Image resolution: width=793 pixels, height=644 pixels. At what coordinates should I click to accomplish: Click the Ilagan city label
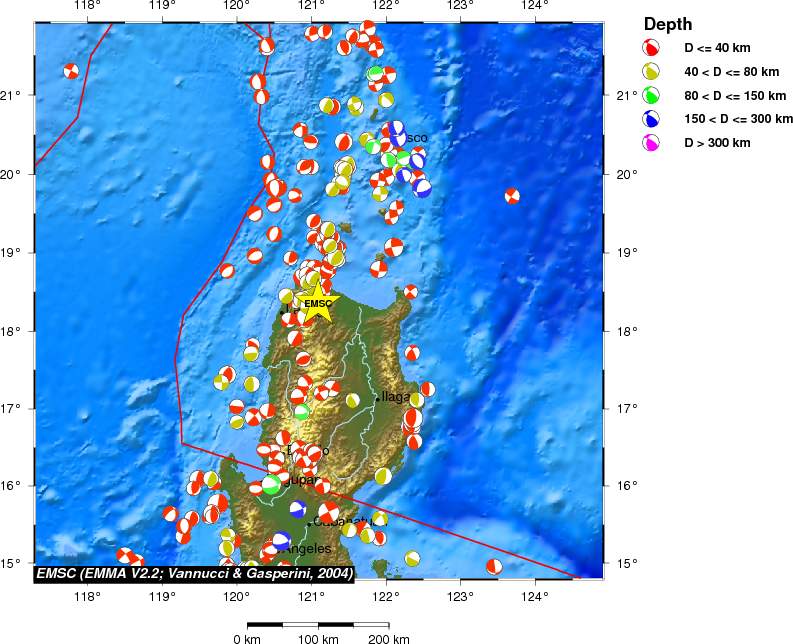point(396,397)
